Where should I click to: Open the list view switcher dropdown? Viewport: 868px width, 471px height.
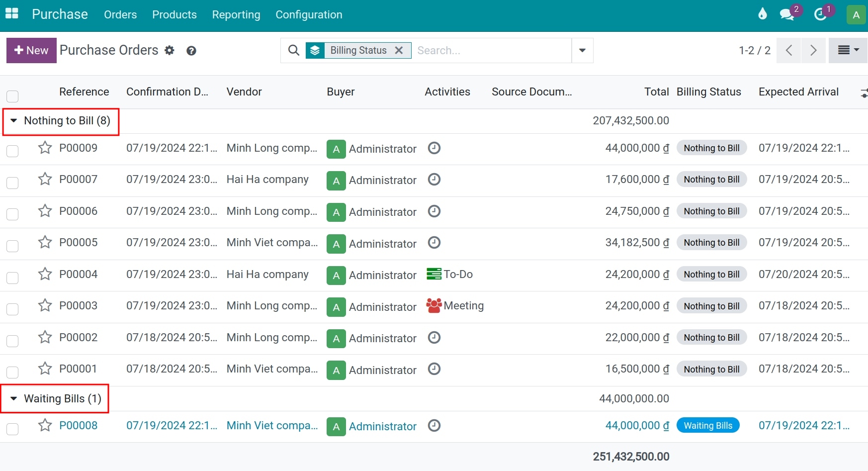pos(848,50)
